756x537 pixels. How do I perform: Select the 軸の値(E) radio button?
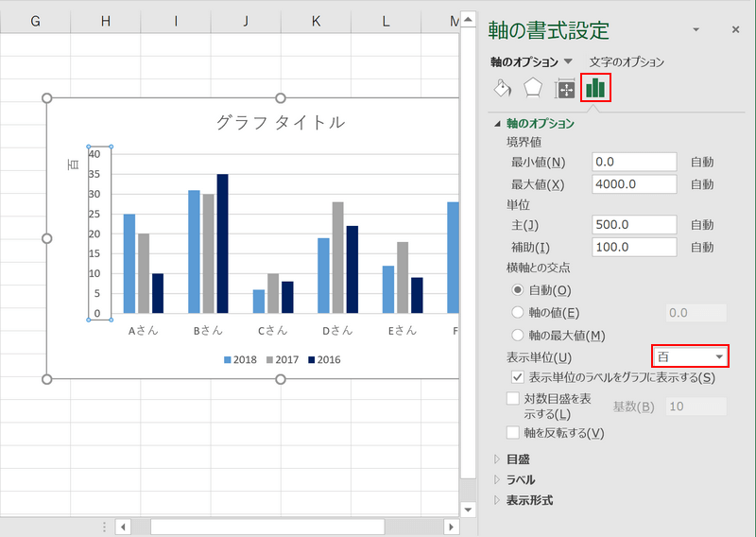coord(517,313)
